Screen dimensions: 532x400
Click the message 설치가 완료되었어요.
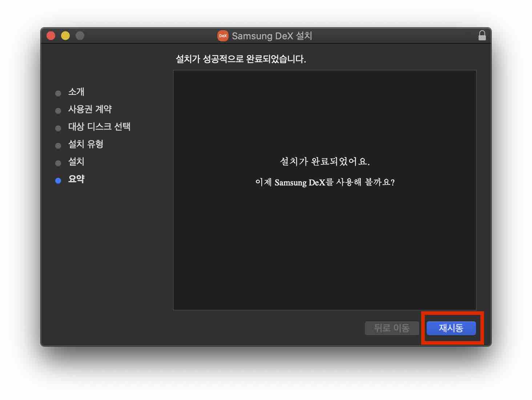pyautogui.click(x=325, y=161)
